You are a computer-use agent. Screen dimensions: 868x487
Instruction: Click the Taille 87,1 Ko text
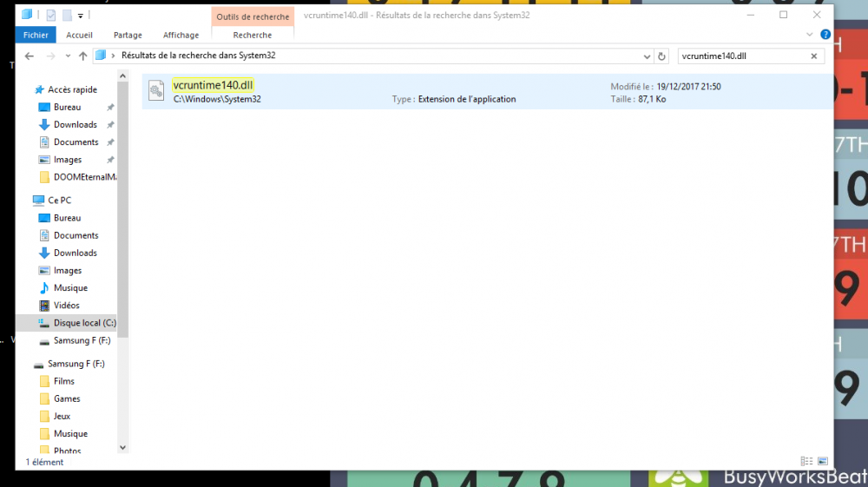click(x=638, y=99)
